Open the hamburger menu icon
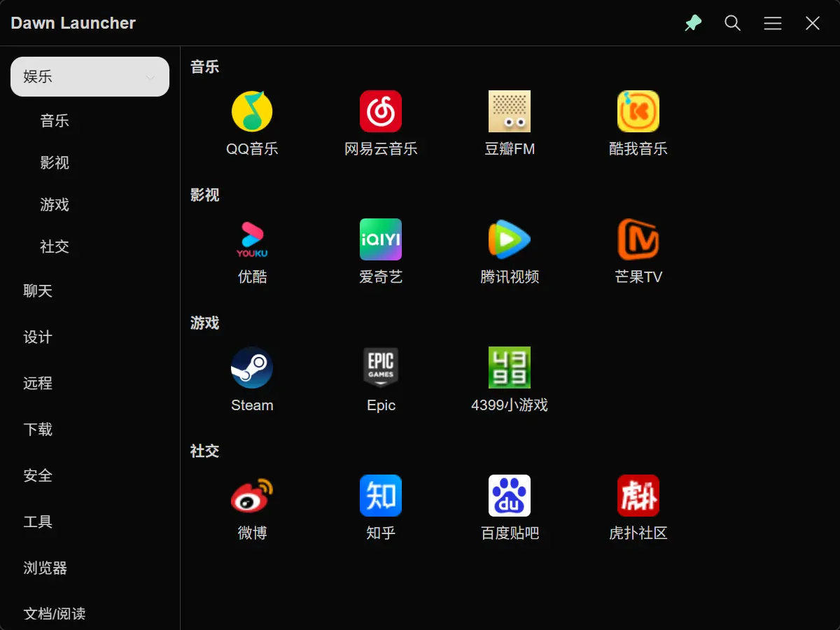The height and width of the screenshot is (630, 840). (773, 23)
